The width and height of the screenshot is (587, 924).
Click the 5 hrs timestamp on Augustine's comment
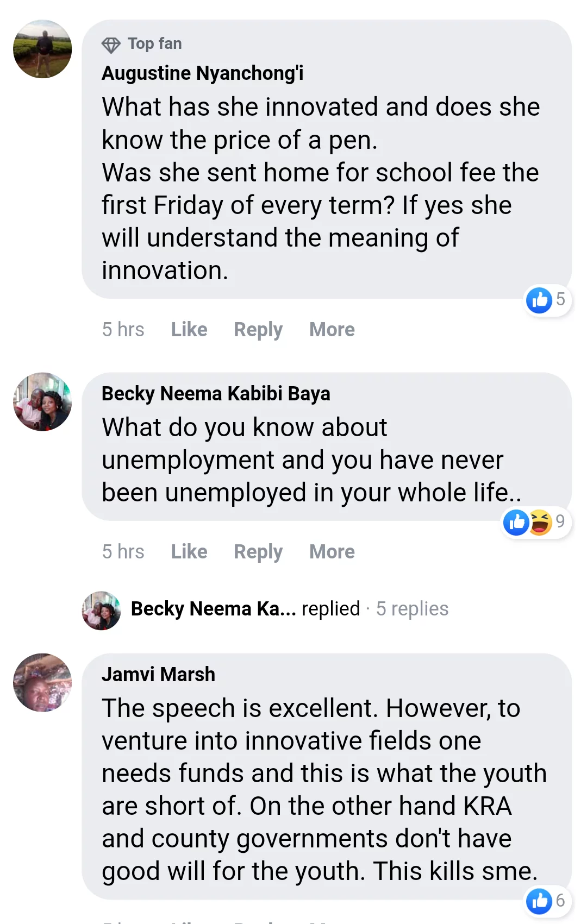[x=123, y=330]
